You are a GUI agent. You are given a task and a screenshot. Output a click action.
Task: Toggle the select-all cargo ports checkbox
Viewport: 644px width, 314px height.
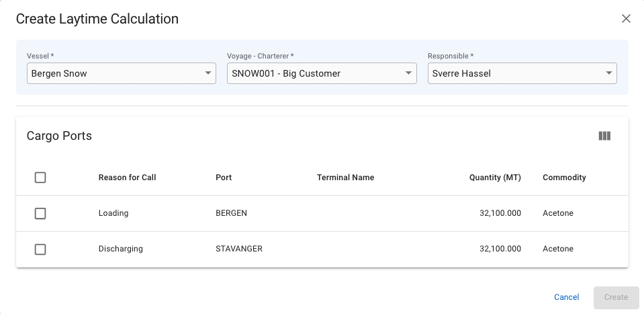pyautogui.click(x=40, y=178)
